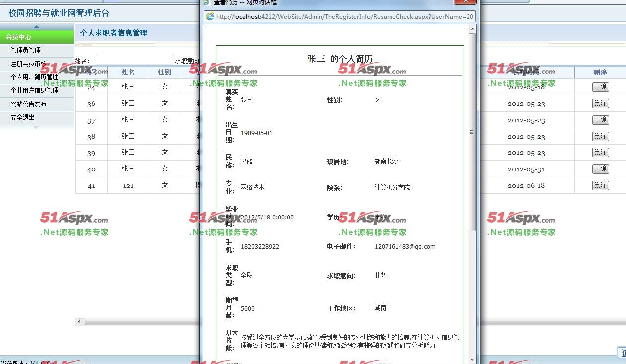
Task: Select row number 41 cell
Action: coord(91,185)
